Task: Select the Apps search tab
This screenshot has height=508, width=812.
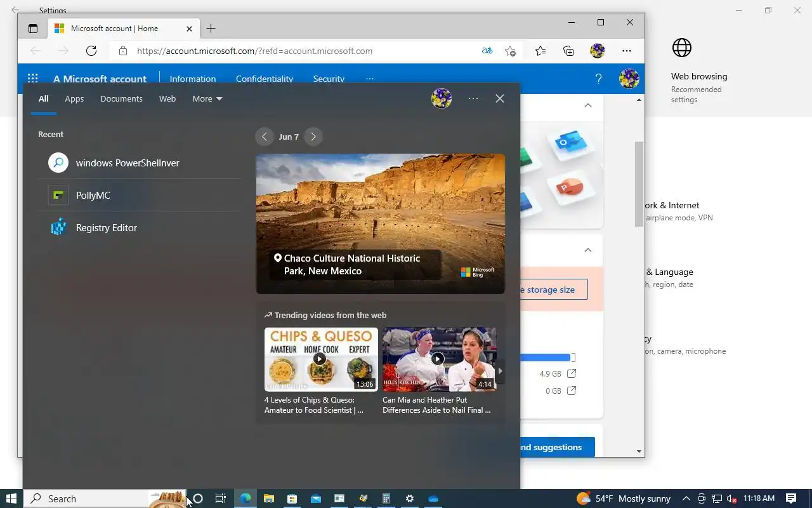Action: click(74, 98)
